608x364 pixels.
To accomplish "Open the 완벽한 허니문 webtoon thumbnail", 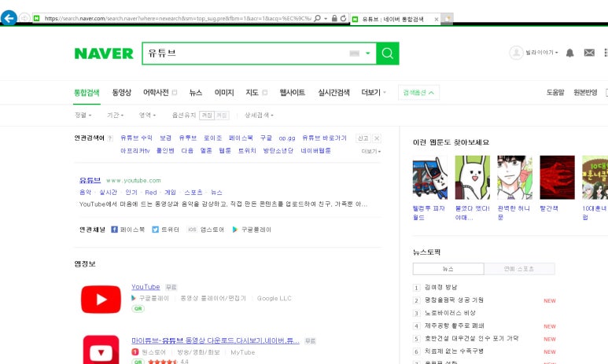I will pyautogui.click(x=514, y=178).
